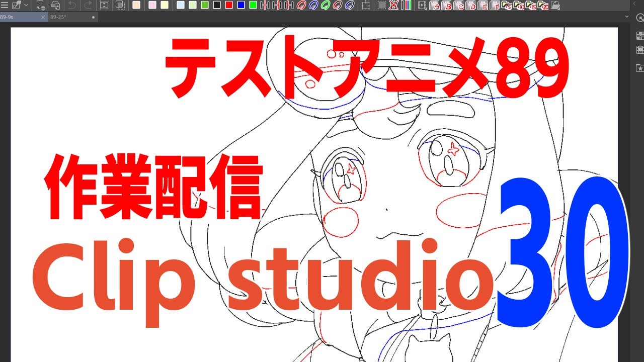
Task: Redo the last undone action
Action: tap(87, 5)
